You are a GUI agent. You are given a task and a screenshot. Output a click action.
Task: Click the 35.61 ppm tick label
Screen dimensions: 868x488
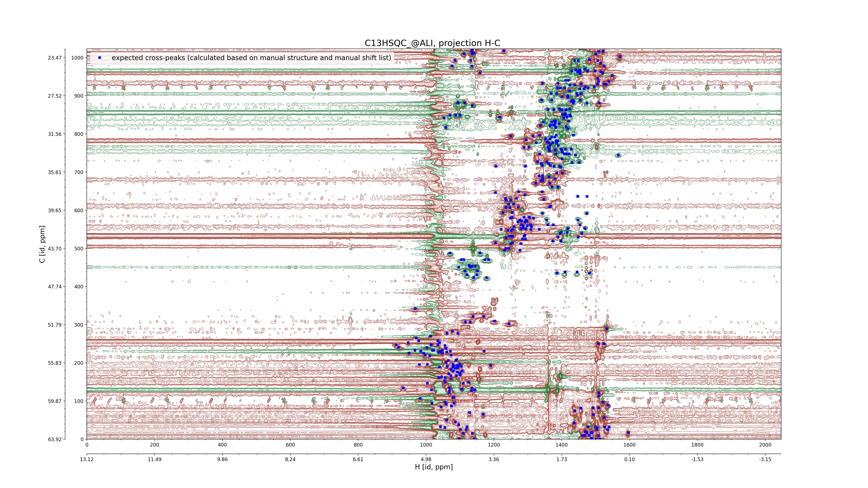point(55,173)
